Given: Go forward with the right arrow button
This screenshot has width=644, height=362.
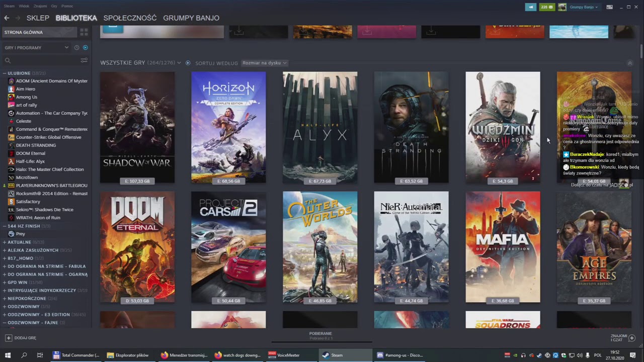Looking at the screenshot, I should [18, 18].
